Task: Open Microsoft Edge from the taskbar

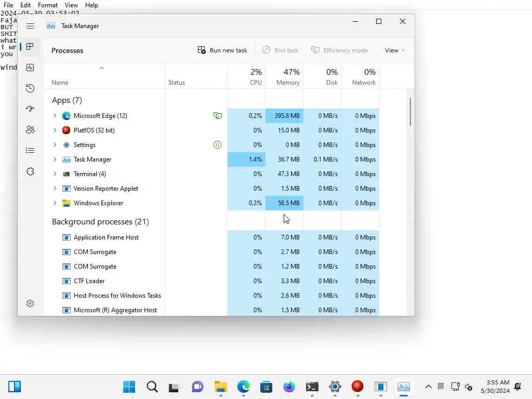Action: pos(243,387)
